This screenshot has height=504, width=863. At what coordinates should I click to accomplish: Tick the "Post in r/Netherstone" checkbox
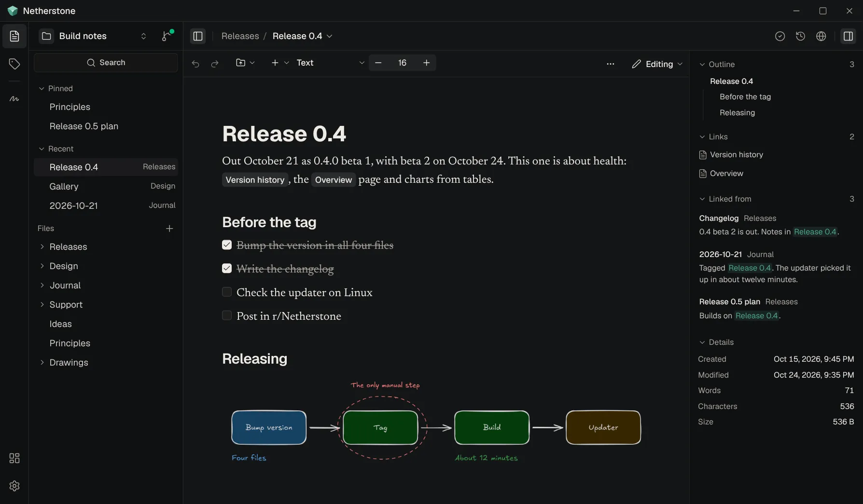coord(227,315)
